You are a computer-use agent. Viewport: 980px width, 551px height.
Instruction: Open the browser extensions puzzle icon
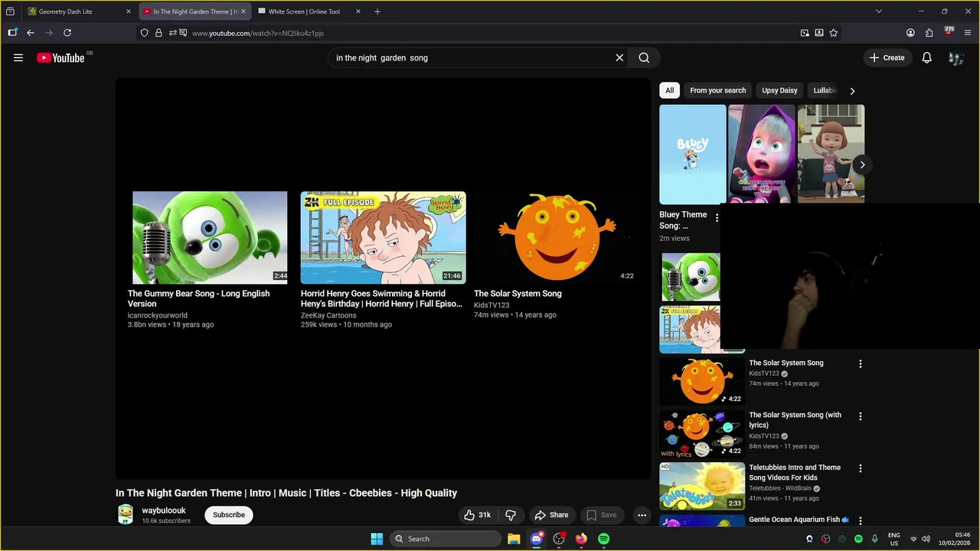tap(929, 33)
